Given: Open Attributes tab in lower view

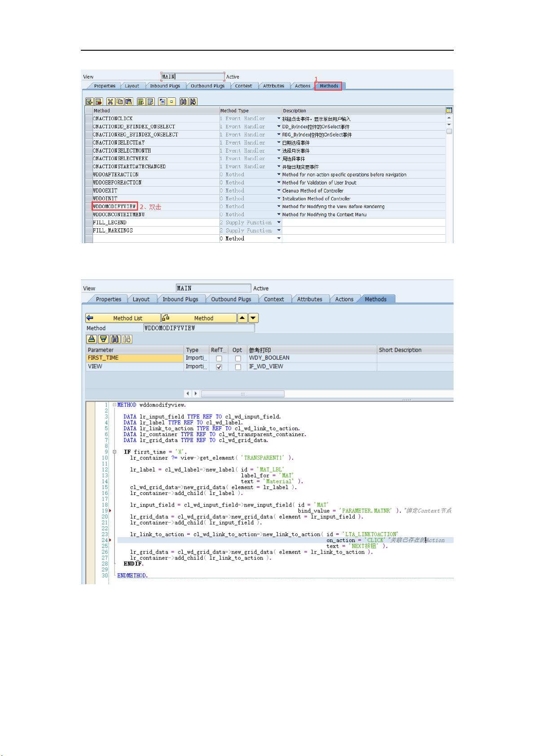Looking at the screenshot, I should tap(309, 299).
